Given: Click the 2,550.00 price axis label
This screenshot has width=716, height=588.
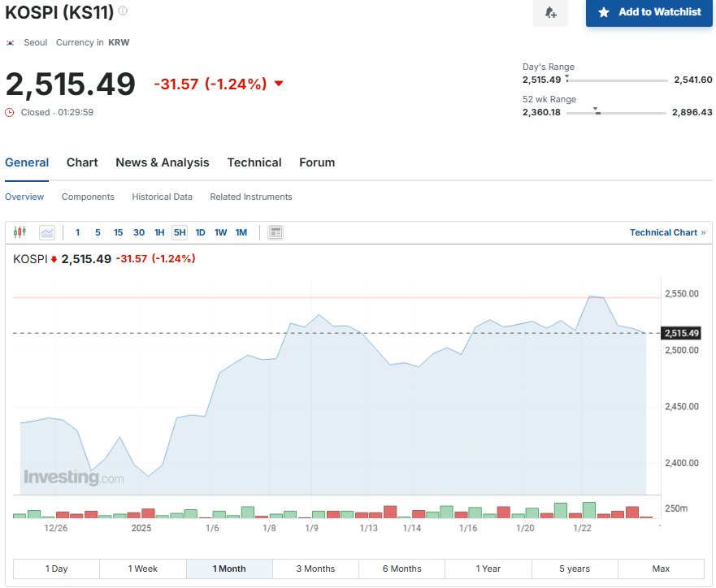Looking at the screenshot, I should click(682, 294).
